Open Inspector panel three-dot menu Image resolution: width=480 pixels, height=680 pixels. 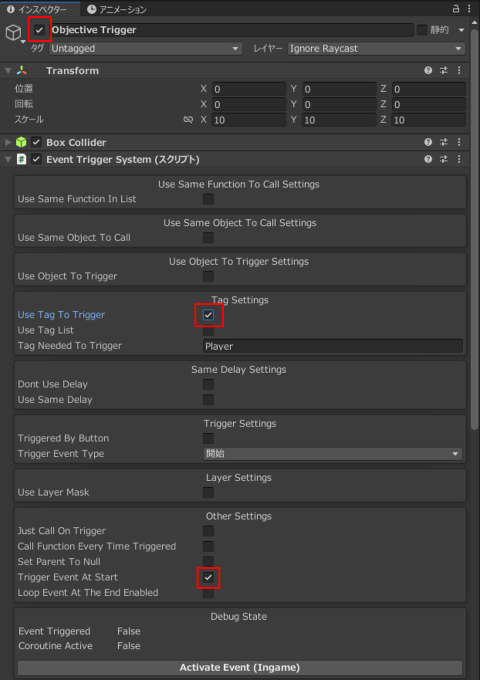pyautogui.click(x=470, y=9)
